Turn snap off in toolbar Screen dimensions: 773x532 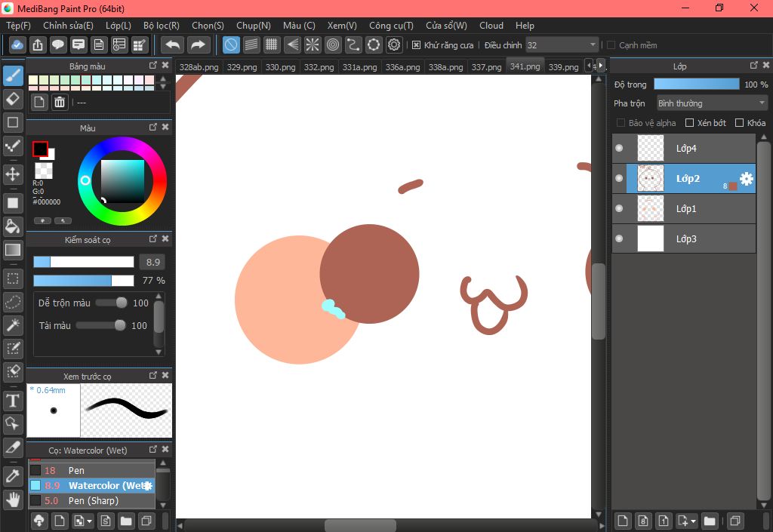click(231, 45)
